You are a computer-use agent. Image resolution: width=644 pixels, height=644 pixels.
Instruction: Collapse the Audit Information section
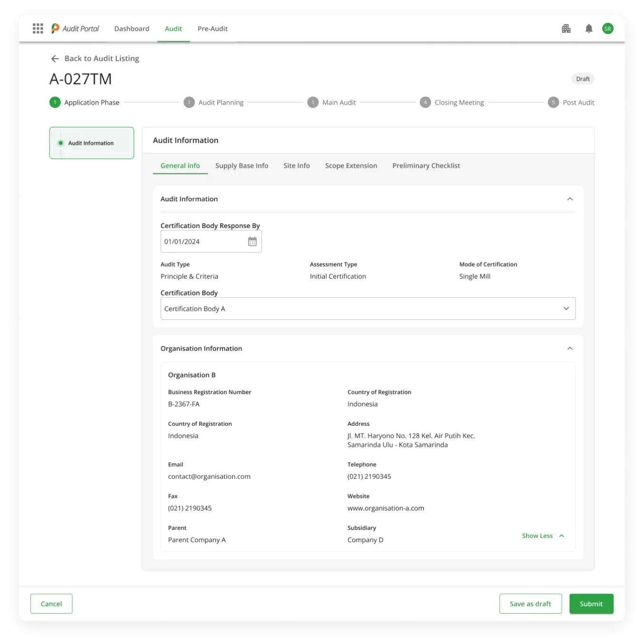[x=570, y=199]
